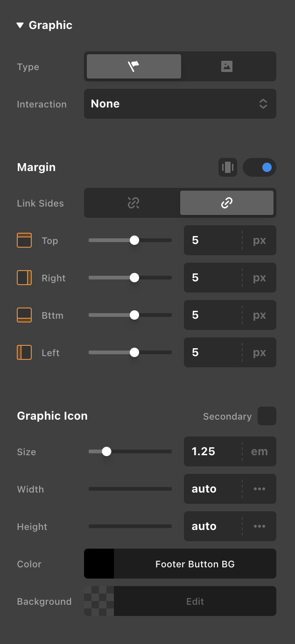Screen dimensions: 295x644
Task: Open the Interaction dropdown
Action: 180,104
